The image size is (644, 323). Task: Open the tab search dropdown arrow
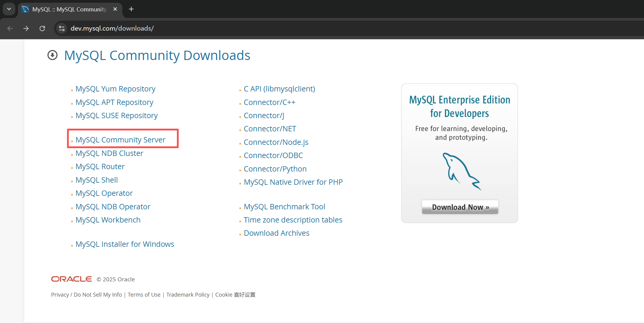point(9,9)
